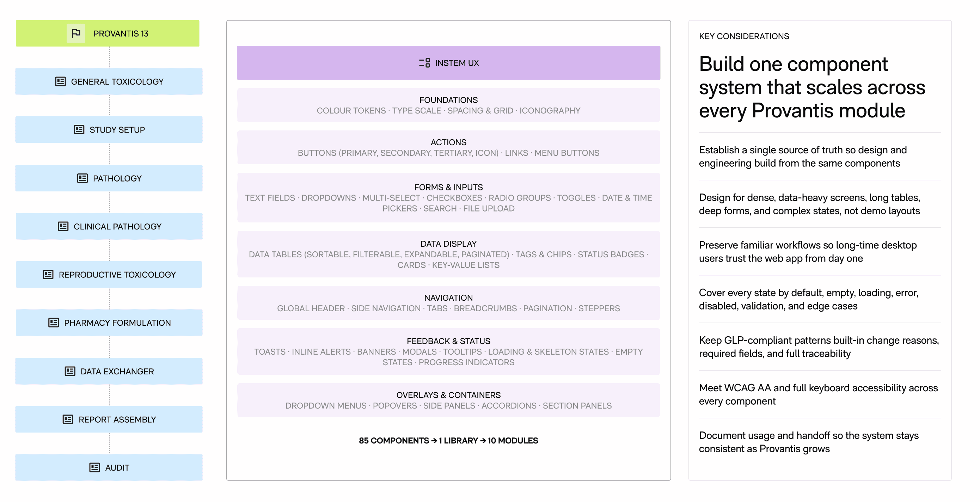This screenshot has width=980, height=502.
Task: Click the Instem UX component icon
Action: pos(424,63)
